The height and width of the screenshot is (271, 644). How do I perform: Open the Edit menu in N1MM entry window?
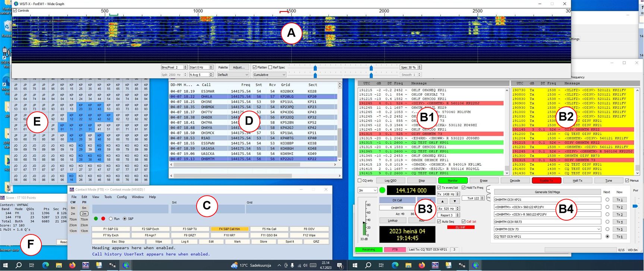coord(84,197)
